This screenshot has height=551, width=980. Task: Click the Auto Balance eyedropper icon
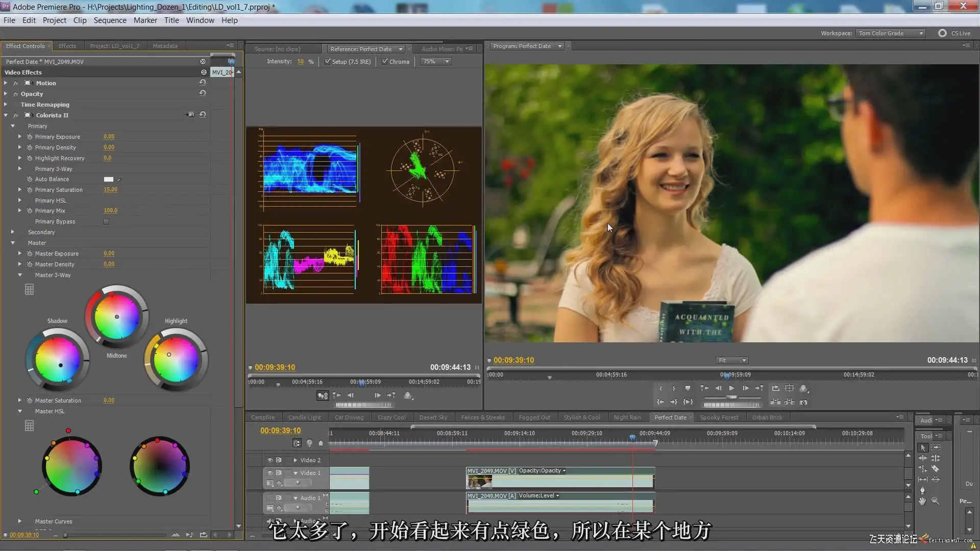(x=119, y=179)
